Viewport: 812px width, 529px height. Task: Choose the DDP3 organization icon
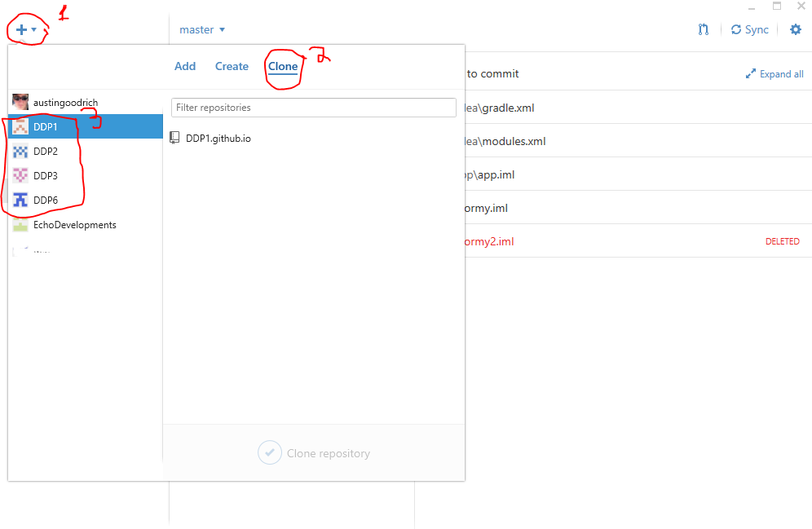pyautogui.click(x=20, y=176)
